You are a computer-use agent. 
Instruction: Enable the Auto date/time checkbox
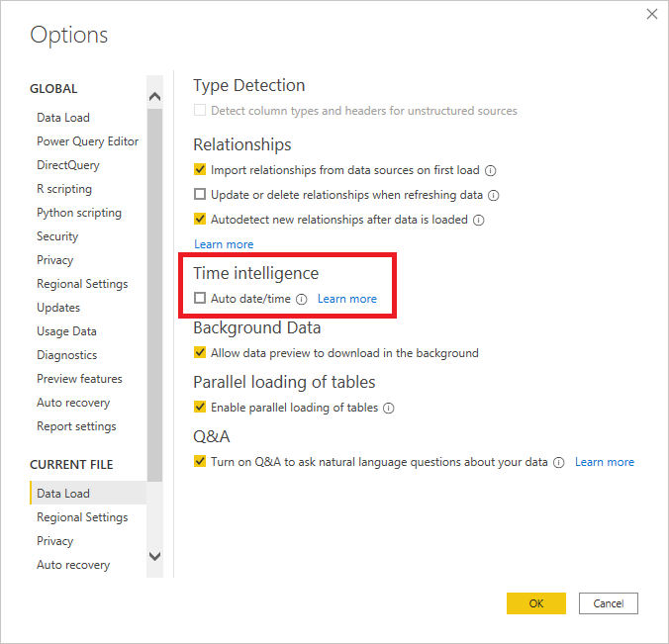(200, 298)
